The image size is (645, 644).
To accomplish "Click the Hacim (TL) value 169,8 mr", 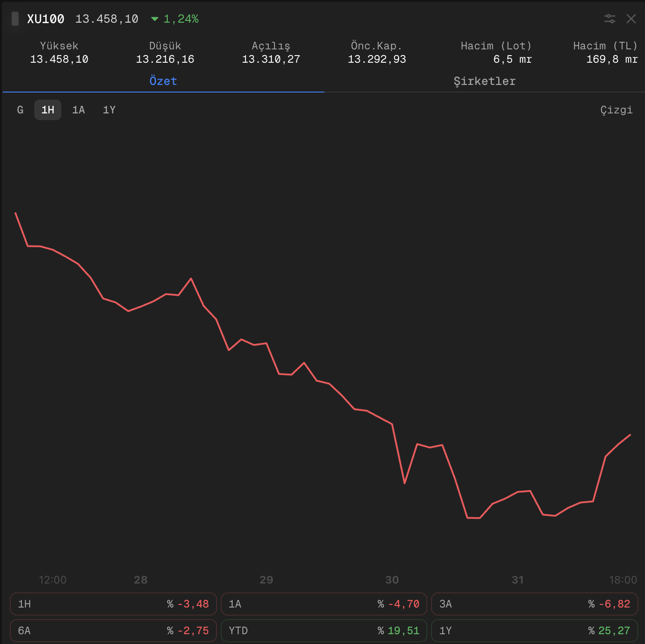I will pos(612,59).
